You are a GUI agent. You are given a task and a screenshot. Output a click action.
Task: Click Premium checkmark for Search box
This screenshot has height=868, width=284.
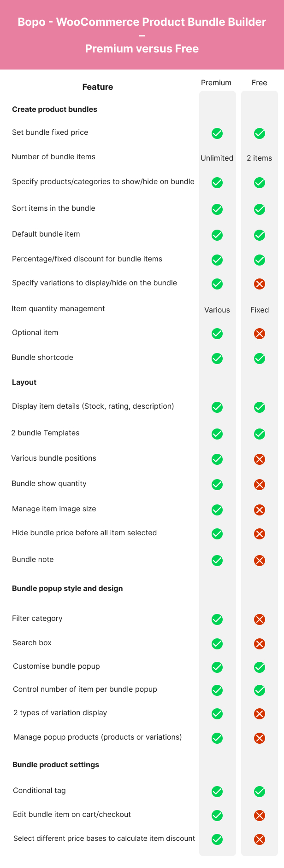point(217,644)
